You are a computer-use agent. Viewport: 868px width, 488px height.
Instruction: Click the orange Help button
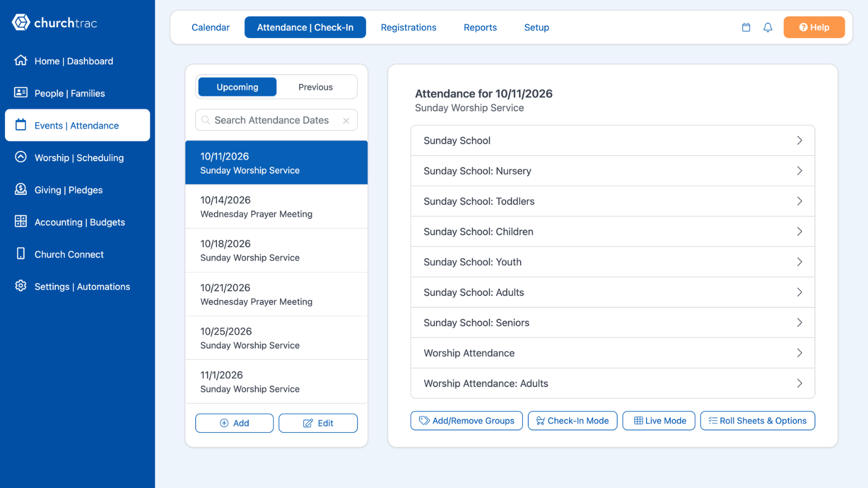pos(814,27)
